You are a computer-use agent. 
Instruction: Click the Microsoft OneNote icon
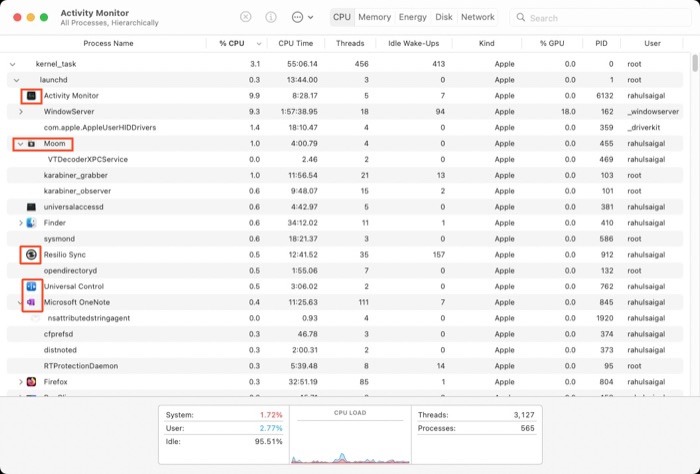point(31,302)
